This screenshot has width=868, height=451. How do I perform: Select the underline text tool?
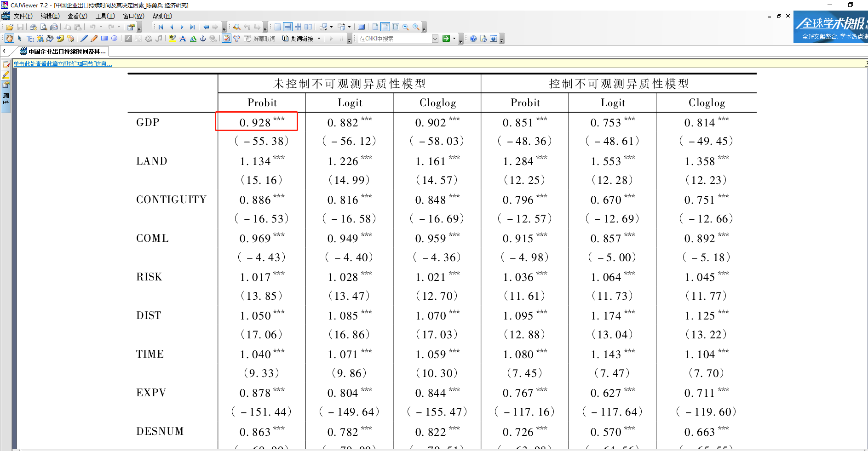pyautogui.click(x=193, y=39)
